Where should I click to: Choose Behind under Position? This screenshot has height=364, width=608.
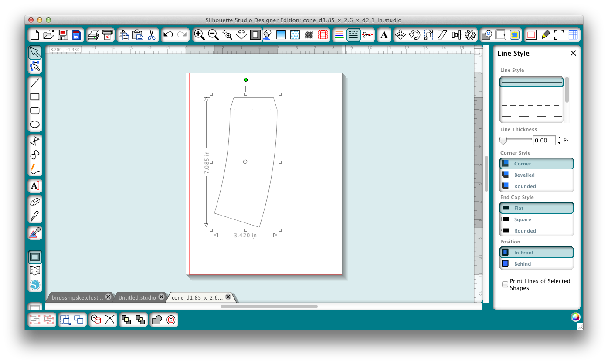(x=536, y=263)
